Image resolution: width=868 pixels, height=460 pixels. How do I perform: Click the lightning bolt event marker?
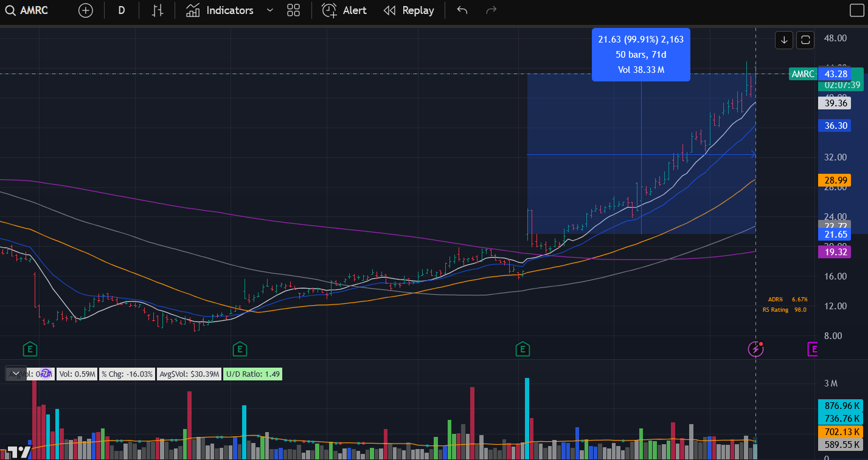coord(755,349)
